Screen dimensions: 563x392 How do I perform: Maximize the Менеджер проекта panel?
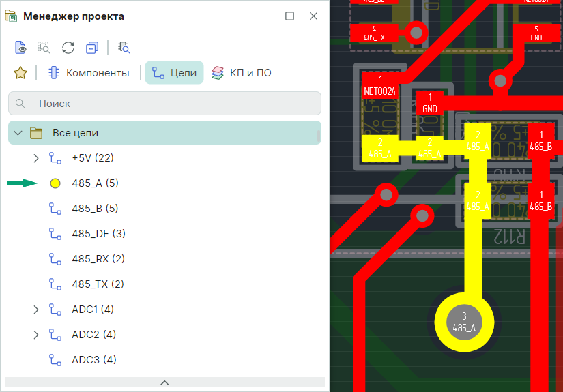(x=290, y=16)
